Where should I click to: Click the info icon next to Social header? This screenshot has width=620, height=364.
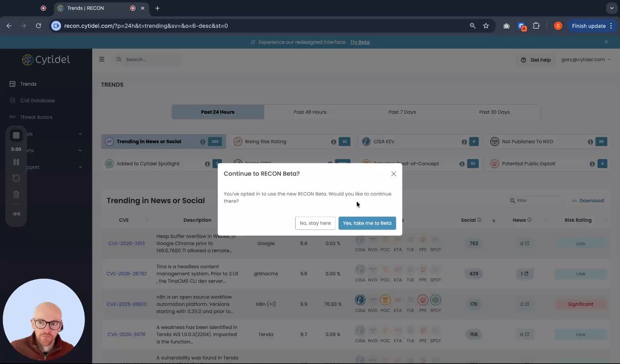pyautogui.click(x=479, y=220)
